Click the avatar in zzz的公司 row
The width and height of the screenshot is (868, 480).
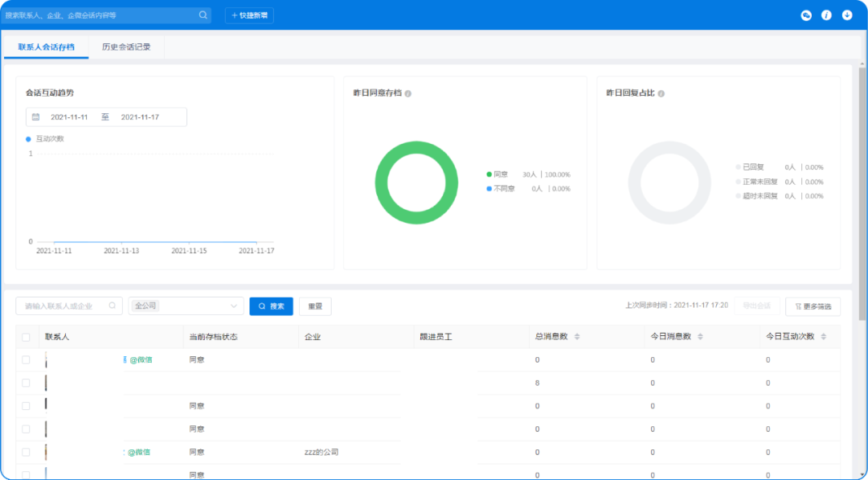pyautogui.click(x=46, y=453)
